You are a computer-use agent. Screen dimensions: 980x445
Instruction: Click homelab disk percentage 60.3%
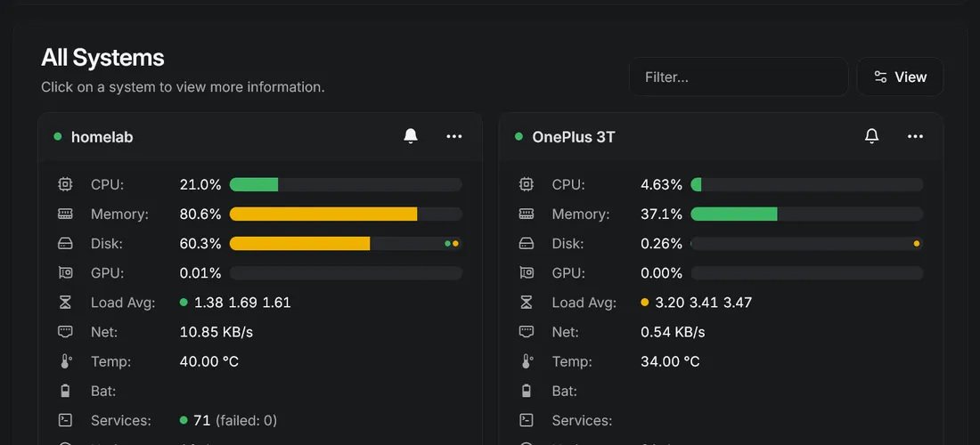click(200, 243)
